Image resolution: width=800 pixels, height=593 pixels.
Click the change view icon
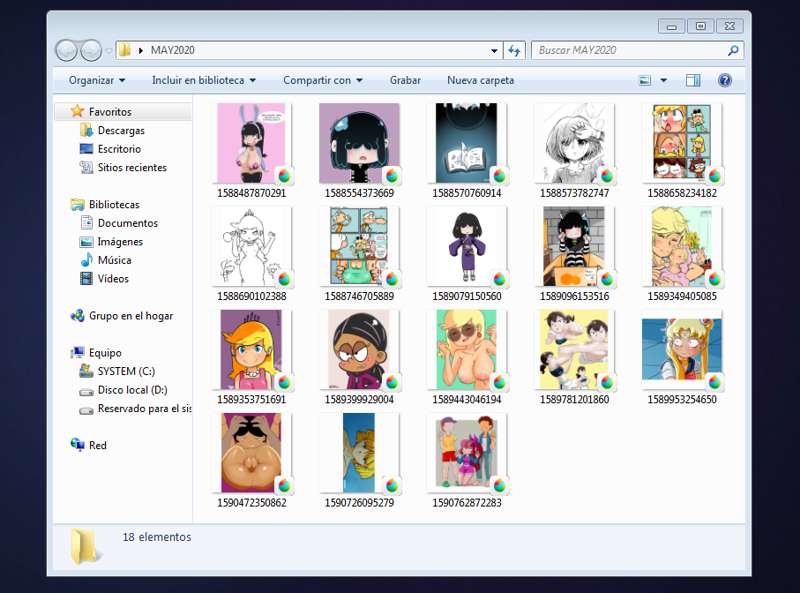click(645, 80)
